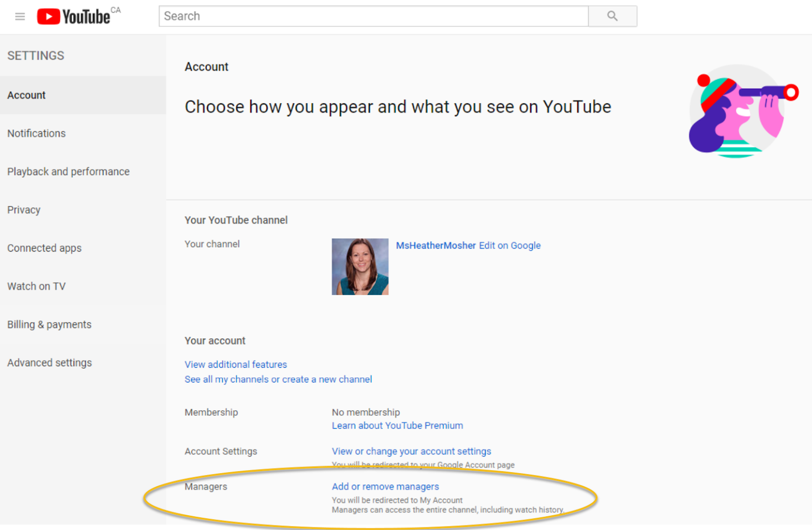Click 'You will be redirected to My Account' note
This screenshot has width=812, height=530.
click(x=397, y=500)
